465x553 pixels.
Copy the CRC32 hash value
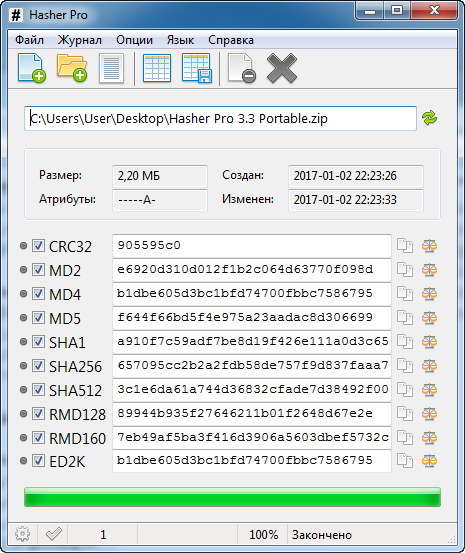coord(405,246)
